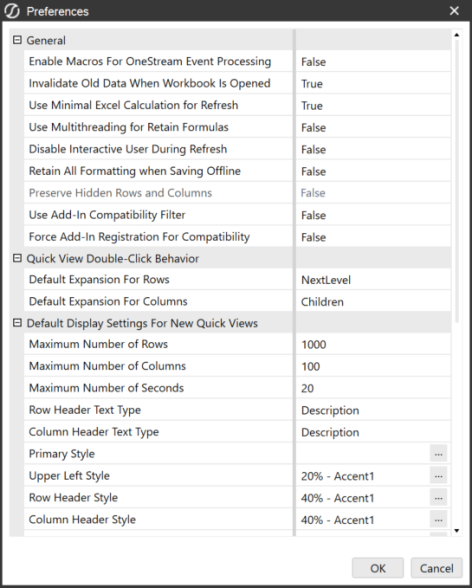Cancel the Preferences dialog
The image size is (472, 588).
pyautogui.click(x=437, y=568)
